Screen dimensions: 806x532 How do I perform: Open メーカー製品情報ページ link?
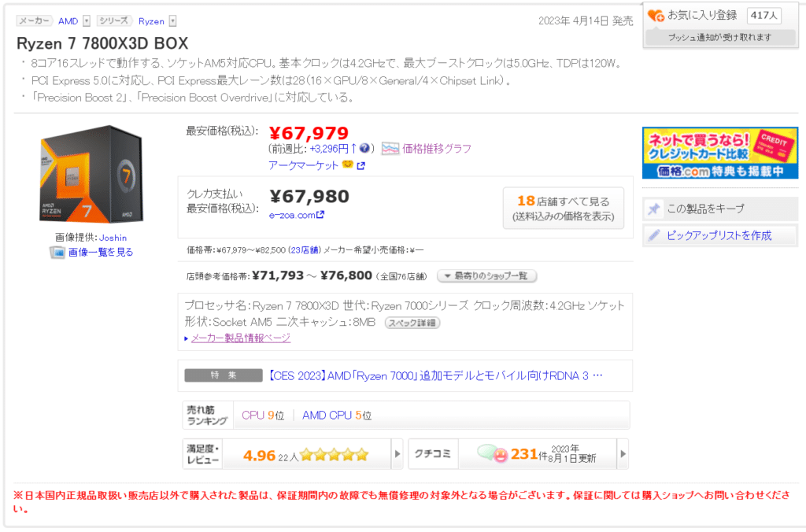pos(241,338)
